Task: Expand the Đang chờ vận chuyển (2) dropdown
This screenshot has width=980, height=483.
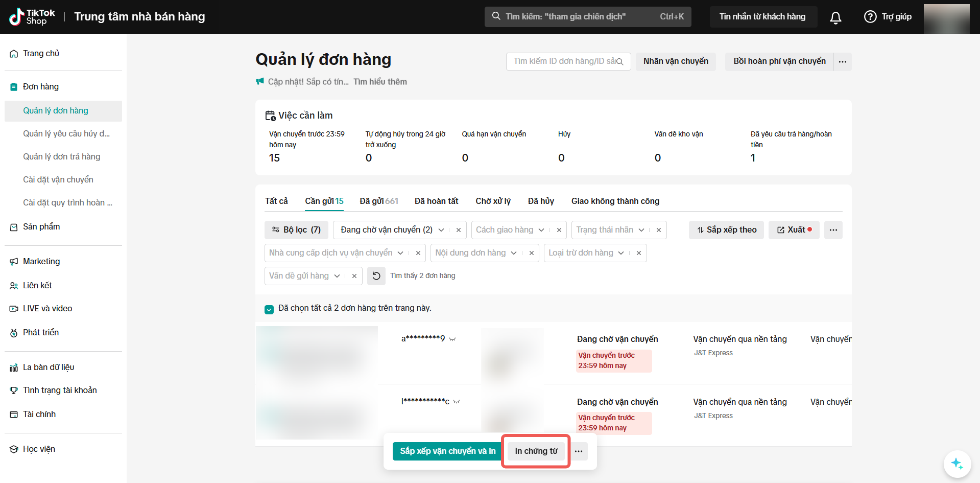Action: [441, 230]
